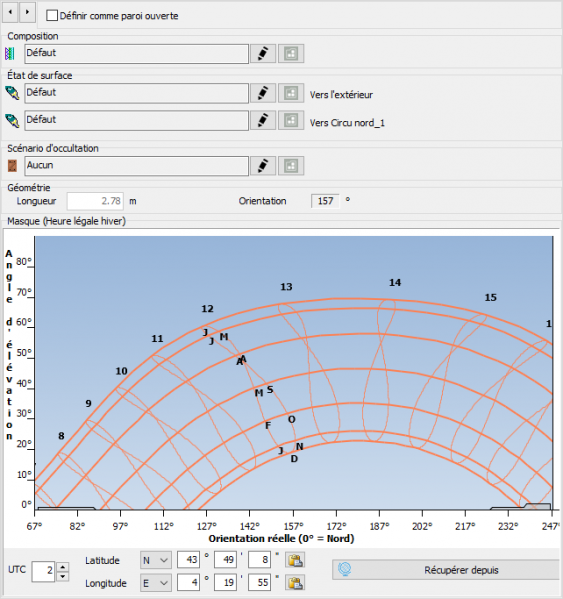Viewport: 563px width, 599px height.
Task: Decrease UTC value with down arrow
Action: coord(63,576)
